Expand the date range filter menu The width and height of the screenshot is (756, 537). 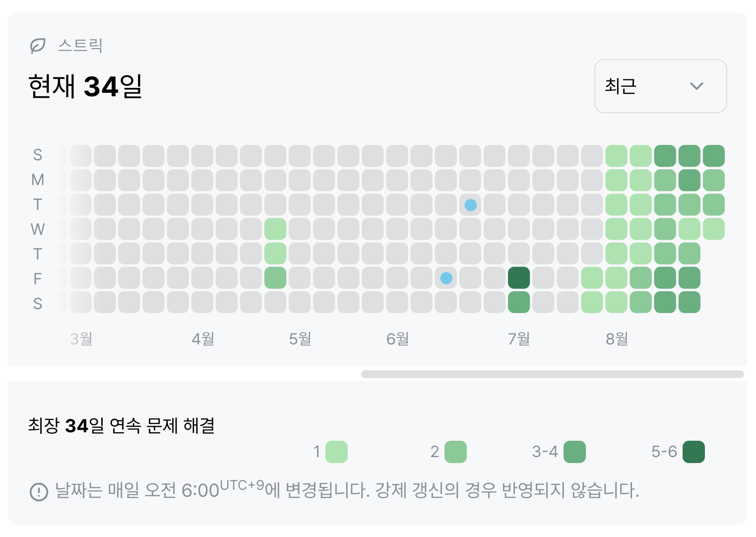pos(660,86)
